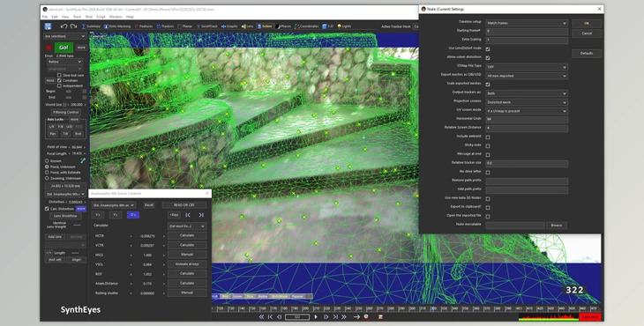
Task: Toggle the Constrain checkbox
Action: pos(59,80)
